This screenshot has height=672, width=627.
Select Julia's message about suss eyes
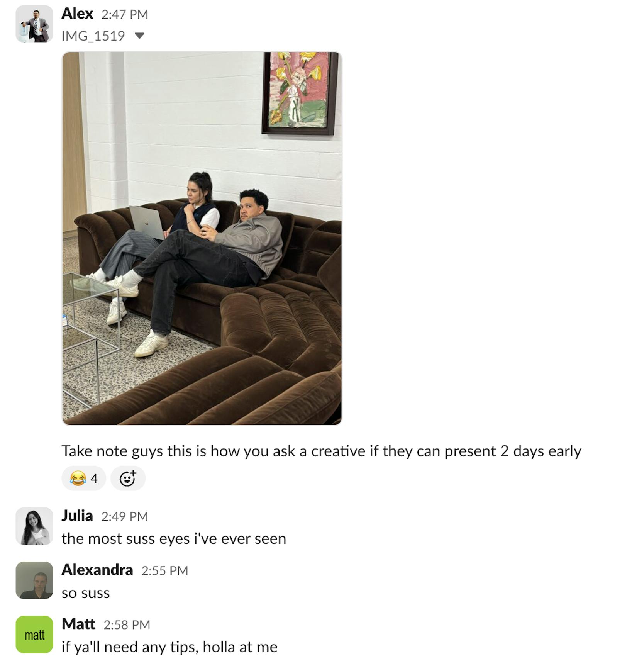click(174, 538)
